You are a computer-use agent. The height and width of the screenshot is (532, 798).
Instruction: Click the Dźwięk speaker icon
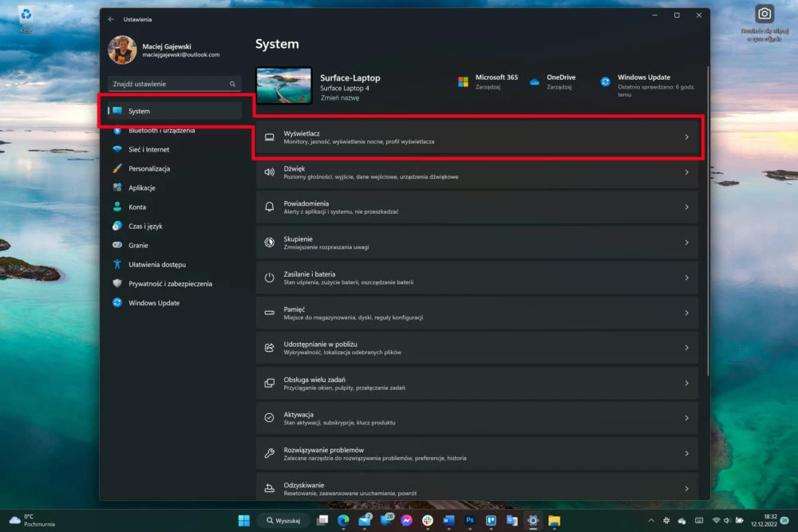pos(269,172)
